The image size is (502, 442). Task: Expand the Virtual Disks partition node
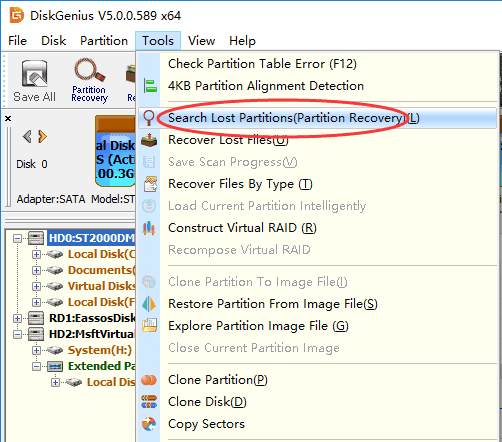(36, 286)
